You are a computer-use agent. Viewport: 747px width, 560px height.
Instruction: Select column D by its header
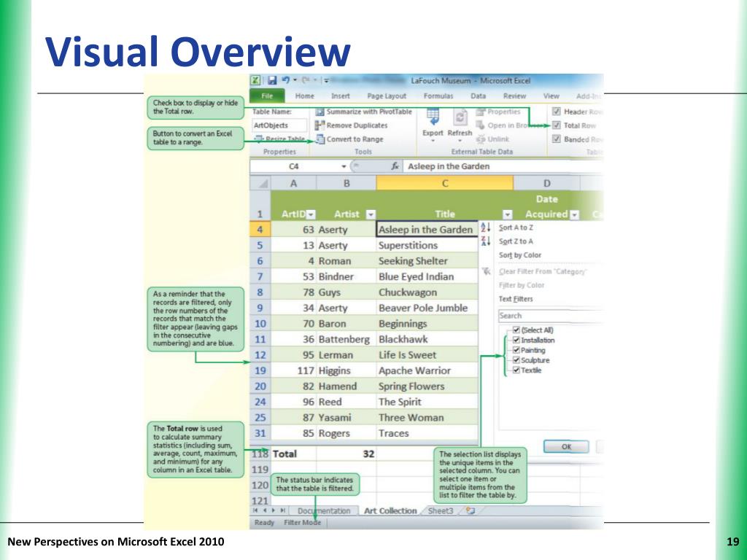[546, 183]
